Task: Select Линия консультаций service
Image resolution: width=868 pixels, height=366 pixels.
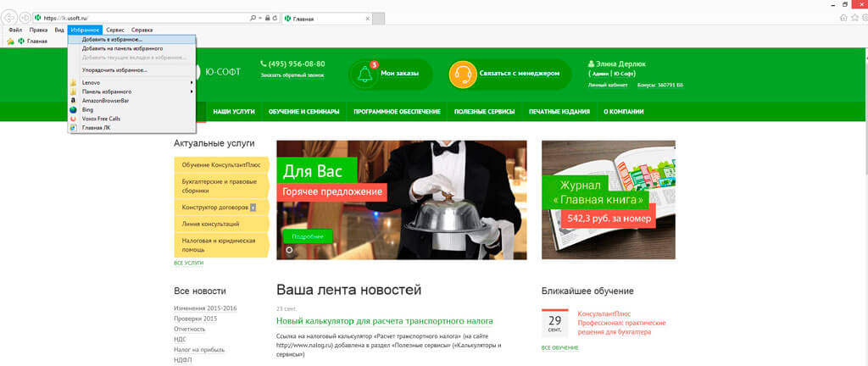Action: pyautogui.click(x=221, y=224)
